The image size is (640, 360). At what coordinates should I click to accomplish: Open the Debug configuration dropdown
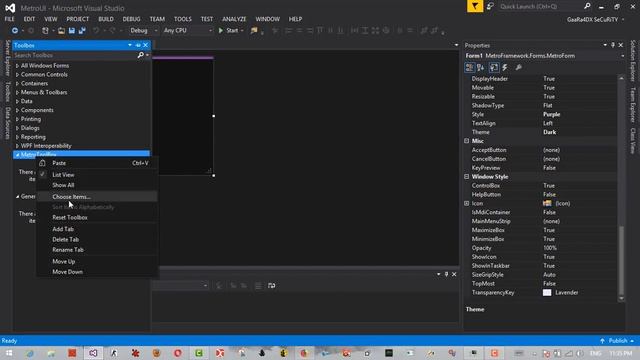tap(144, 31)
